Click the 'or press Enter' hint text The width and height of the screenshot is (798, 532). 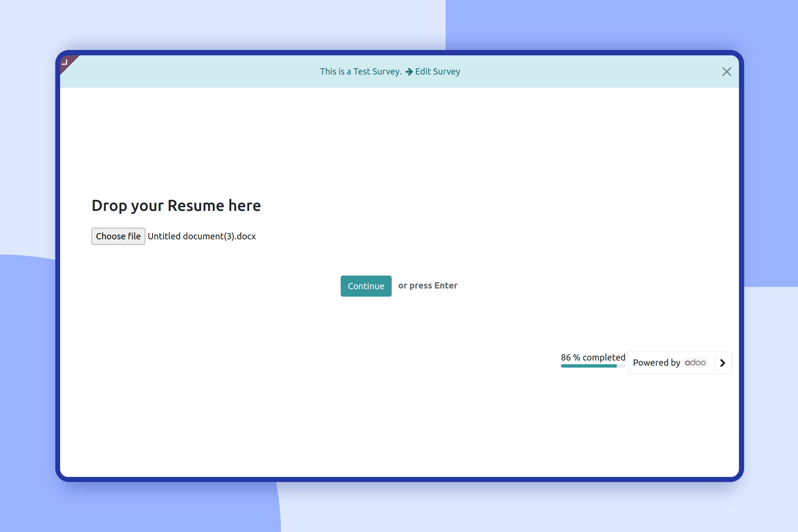coord(427,286)
